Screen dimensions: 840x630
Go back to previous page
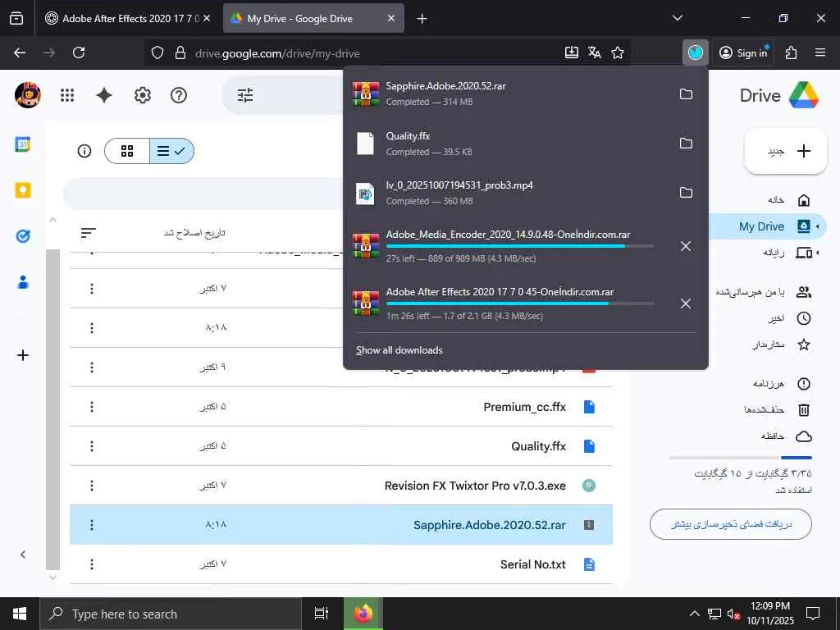click(x=20, y=52)
